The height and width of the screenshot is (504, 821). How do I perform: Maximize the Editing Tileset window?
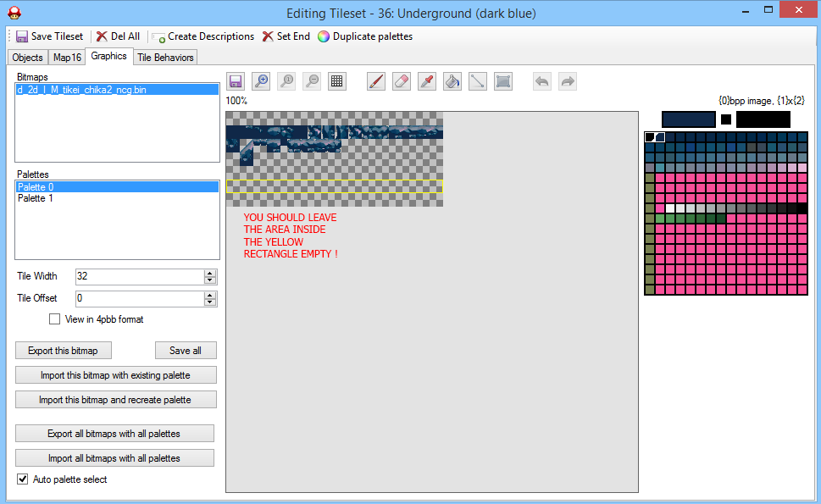(768, 10)
